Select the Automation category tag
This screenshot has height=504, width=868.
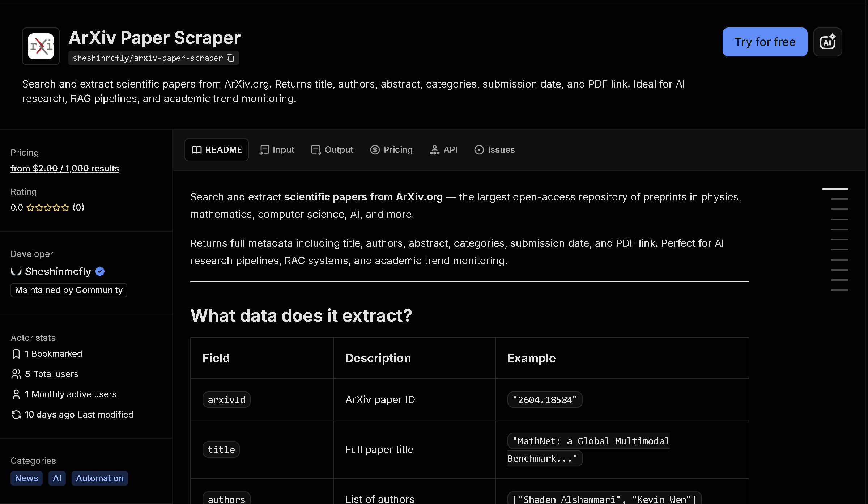100,478
